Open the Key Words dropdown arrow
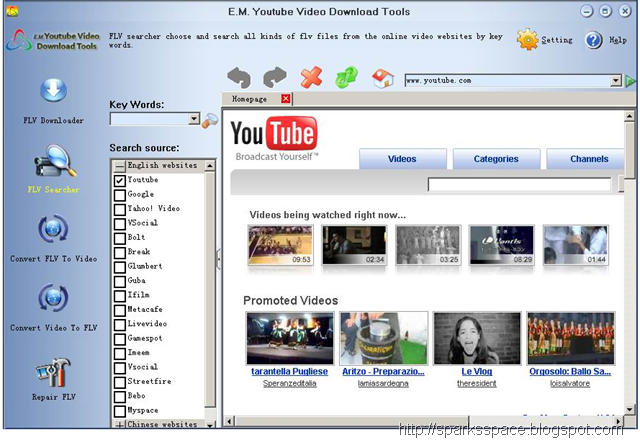 click(x=194, y=119)
